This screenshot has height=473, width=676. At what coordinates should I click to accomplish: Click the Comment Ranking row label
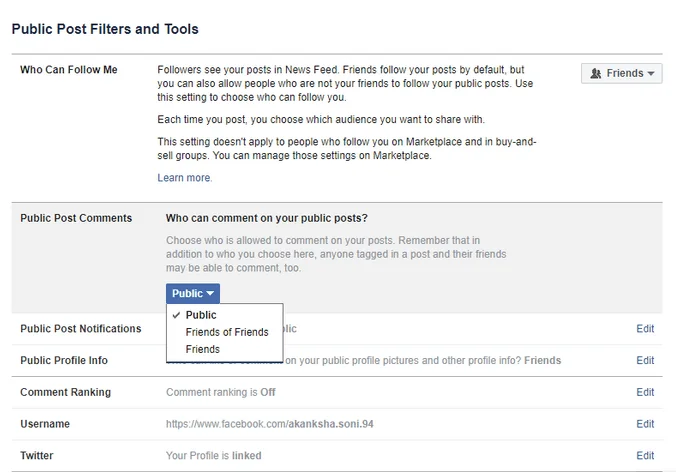point(65,392)
